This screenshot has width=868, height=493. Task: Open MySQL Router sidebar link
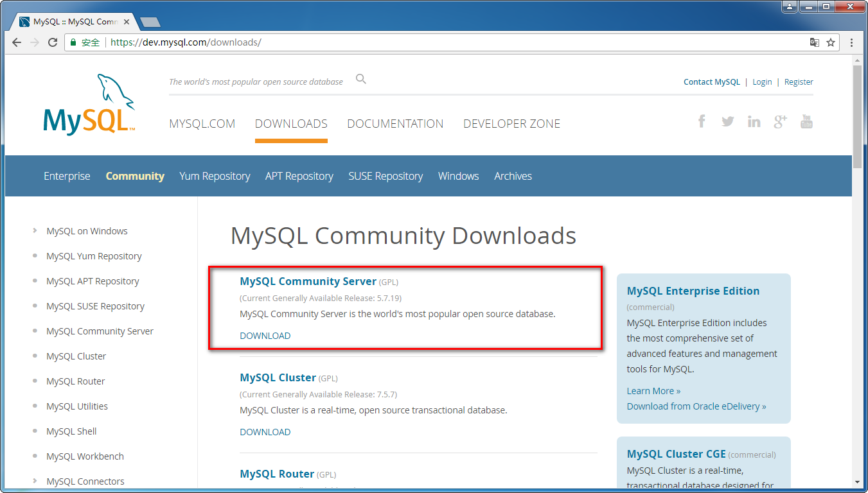point(75,381)
